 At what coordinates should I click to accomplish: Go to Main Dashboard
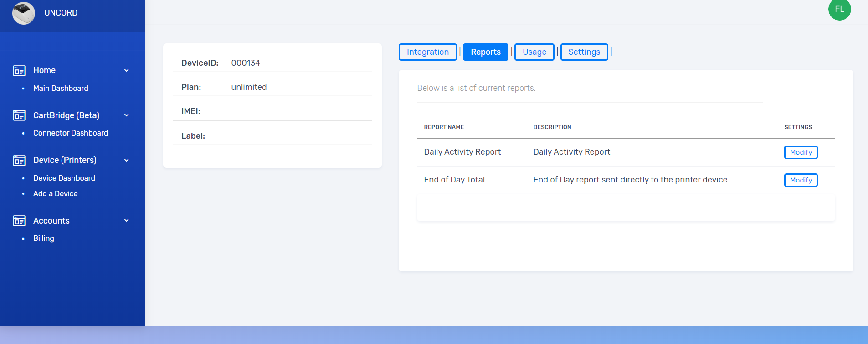click(x=61, y=88)
